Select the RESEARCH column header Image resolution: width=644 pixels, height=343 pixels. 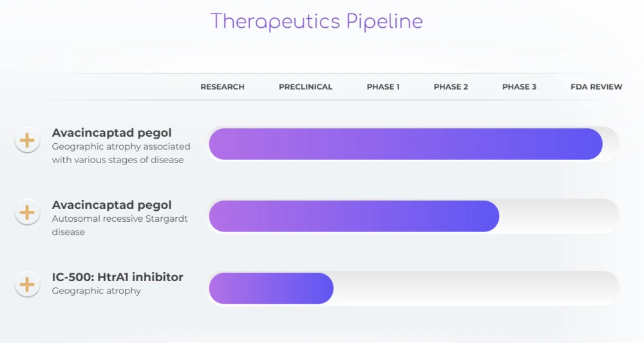[222, 87]
